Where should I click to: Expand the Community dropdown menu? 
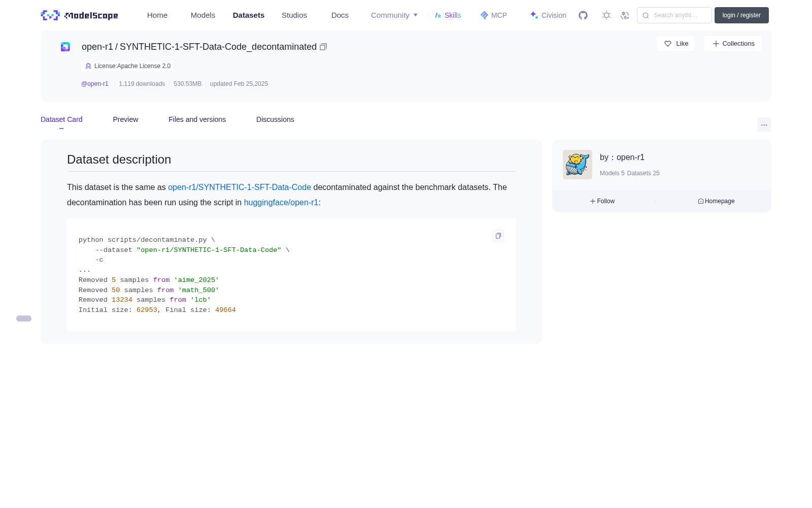pos(394,15)
